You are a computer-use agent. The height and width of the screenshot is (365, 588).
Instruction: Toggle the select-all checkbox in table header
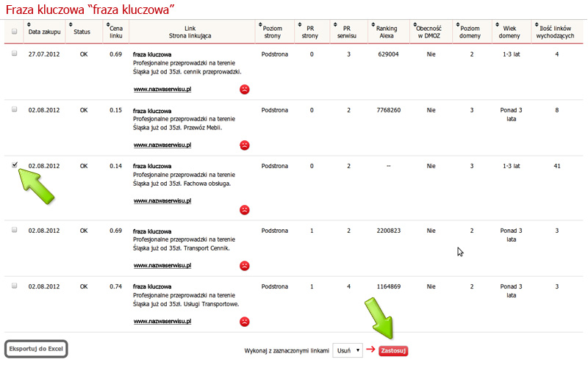pos(14,32)
